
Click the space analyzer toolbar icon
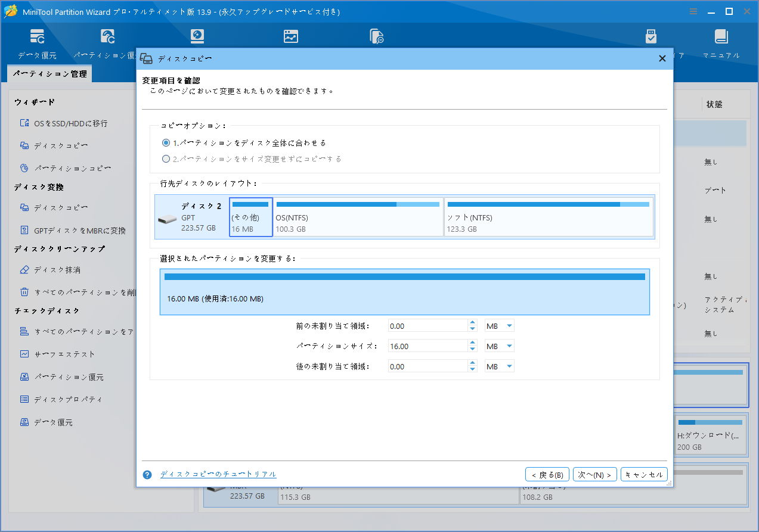377,37
